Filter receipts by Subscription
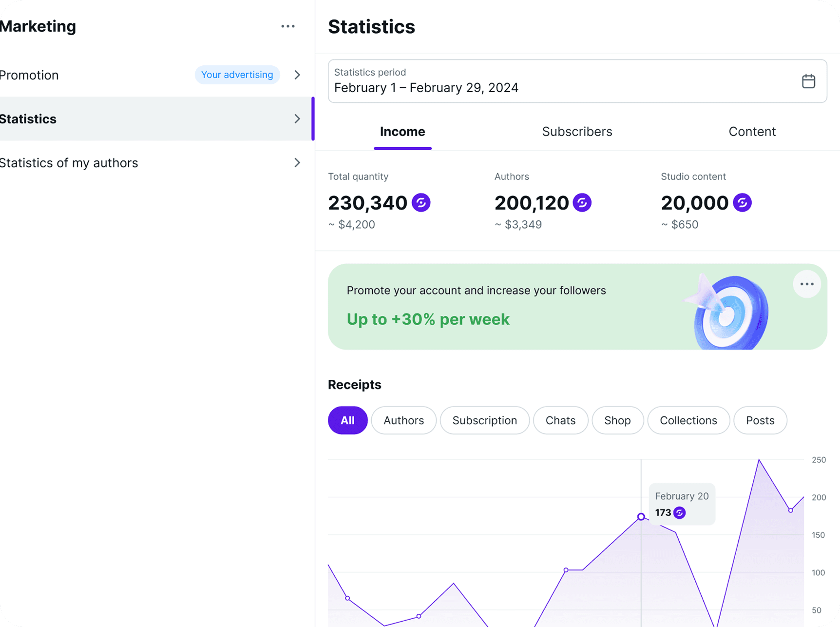Viewport: 840px width, 627px height. [484, 420]
